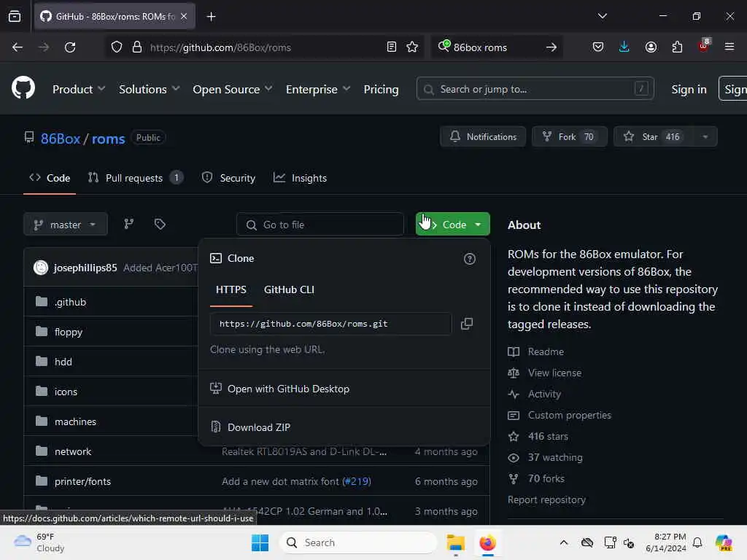Screen dimensions: 747x560
Task: Open Security tab
Action: click(228, 178)
